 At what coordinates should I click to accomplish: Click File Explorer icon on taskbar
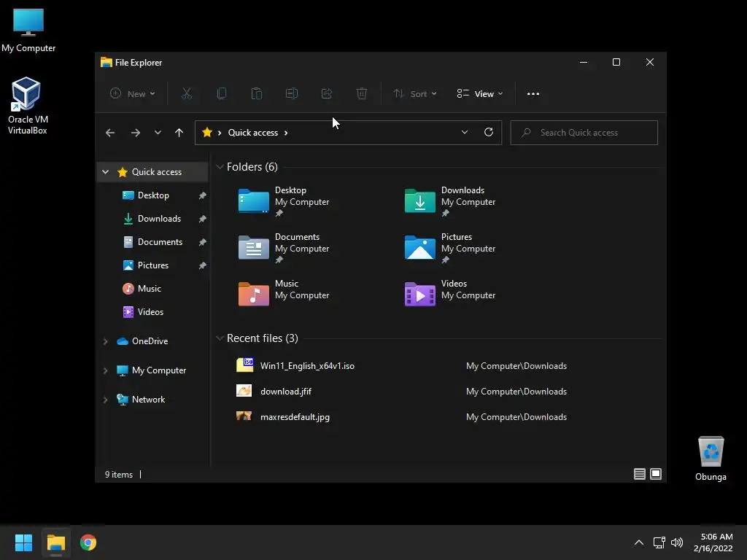(55, 542)
